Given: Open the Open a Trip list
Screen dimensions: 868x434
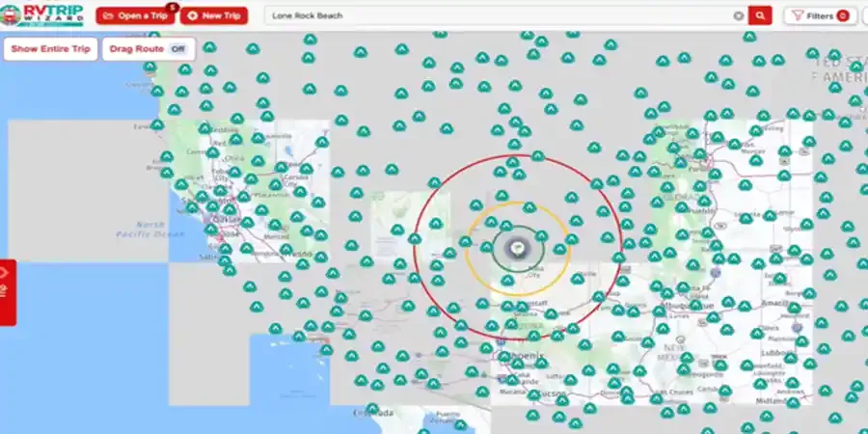Looking at the screenshot, I should [x=136, y=15].
